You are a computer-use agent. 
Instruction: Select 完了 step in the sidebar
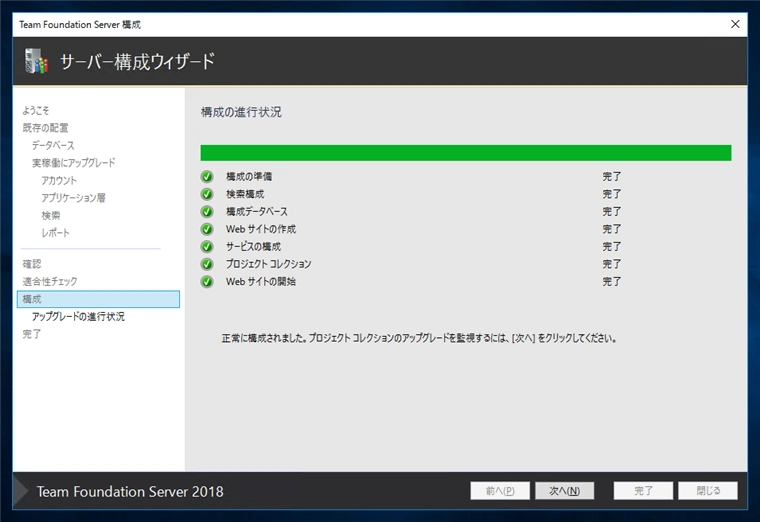[32, 334]
